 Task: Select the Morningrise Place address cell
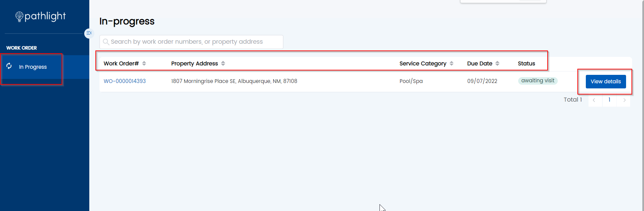234,81
